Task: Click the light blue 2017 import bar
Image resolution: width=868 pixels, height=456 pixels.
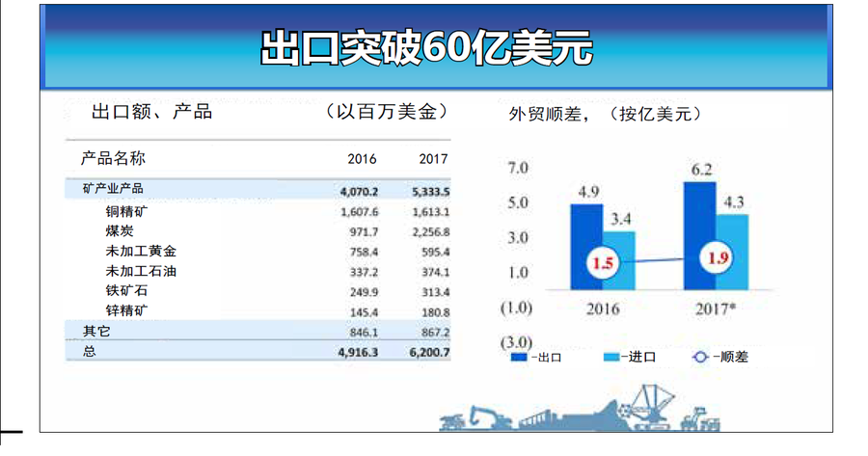Action: [x=732, y=252]
